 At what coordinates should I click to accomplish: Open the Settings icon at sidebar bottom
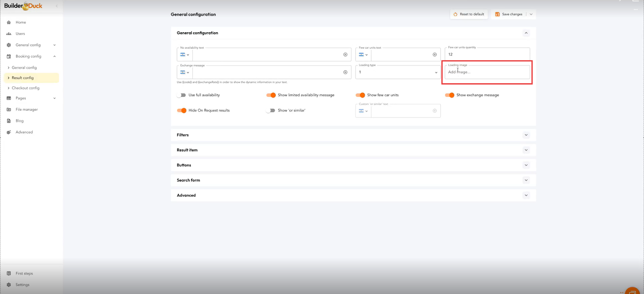point(9,285)
